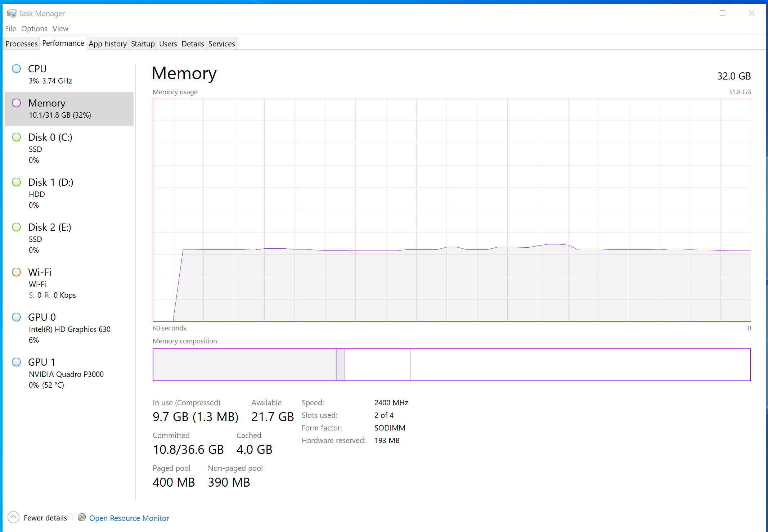This screenshot has height=532, width=768.
Task: Open Resource Monitor link
Action: point(129,518)
